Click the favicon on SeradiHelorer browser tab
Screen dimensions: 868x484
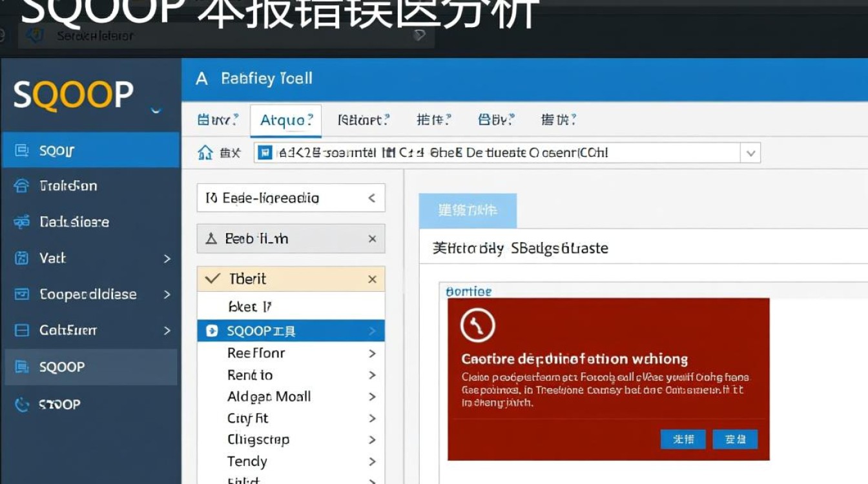coord(35,35)
